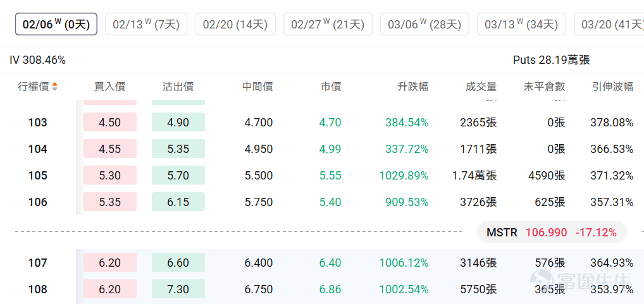The height and width of the screenshot is (304, 644).
Task: Select strike price 106
Action: pyautogui.click(x=38, y=202)
